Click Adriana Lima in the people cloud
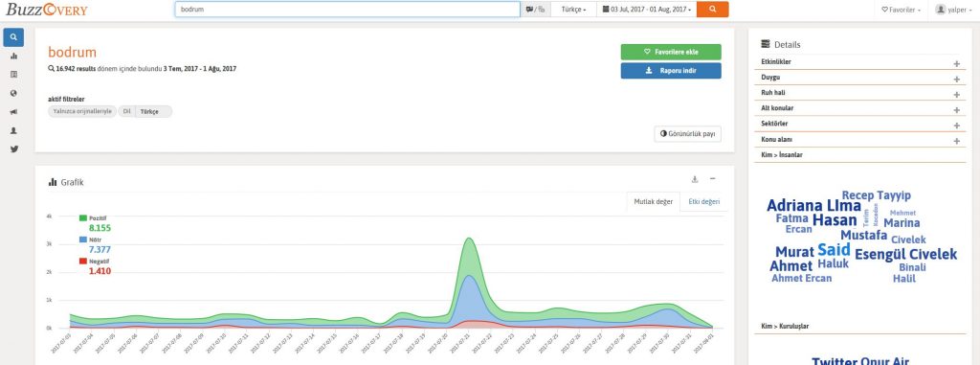 pyautogui.click(x=813, y=206)
